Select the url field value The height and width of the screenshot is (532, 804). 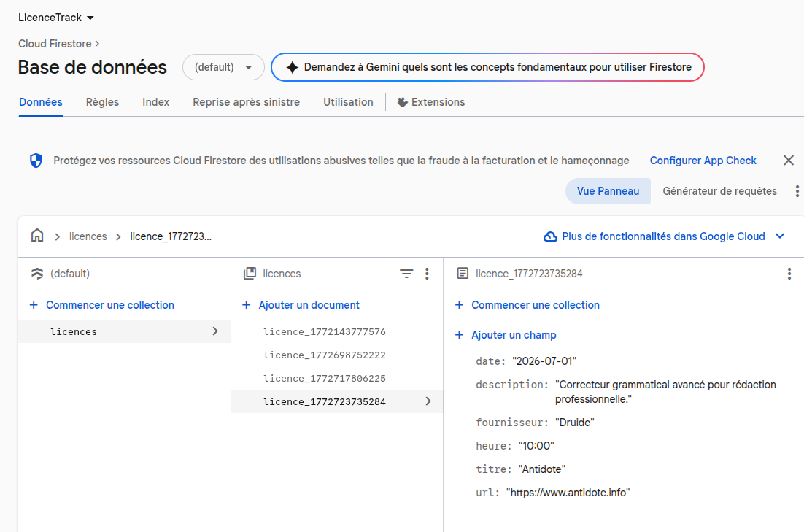568,493
